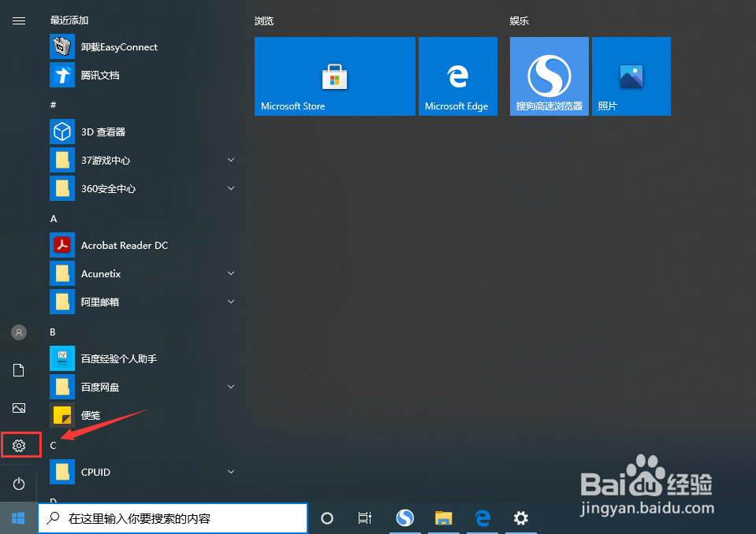This screenshot has height=534, width=756.
Task: Expand the 阿里邮箱 folder chevron
Action: click(x=231, y=302)
